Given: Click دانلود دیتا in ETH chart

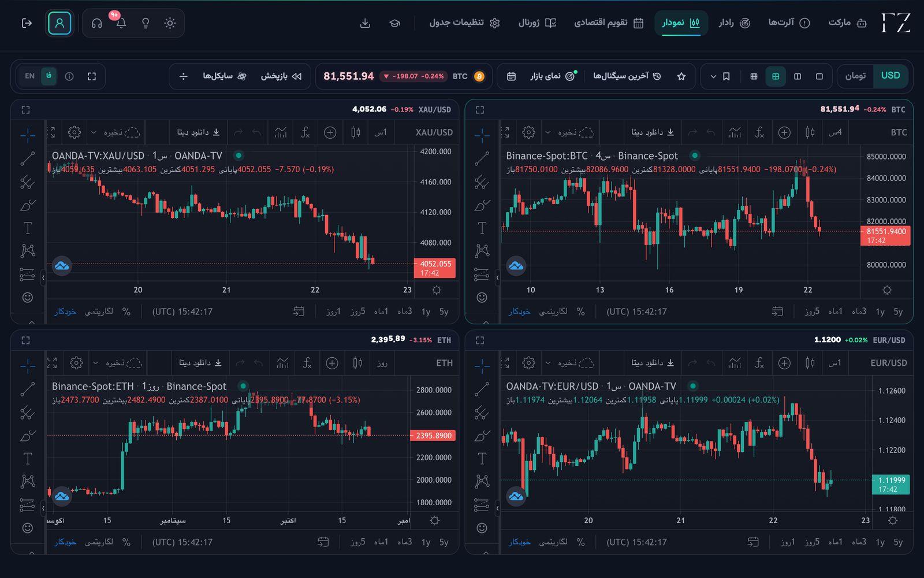Looking at the screenshot, I should pyautogui.click(x=200, y=363).
